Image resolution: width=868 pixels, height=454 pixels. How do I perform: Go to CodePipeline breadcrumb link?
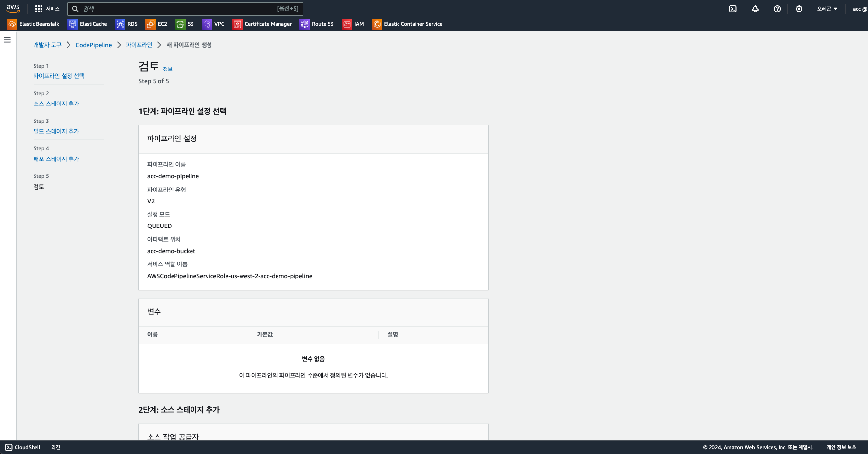tap(94, 45)
